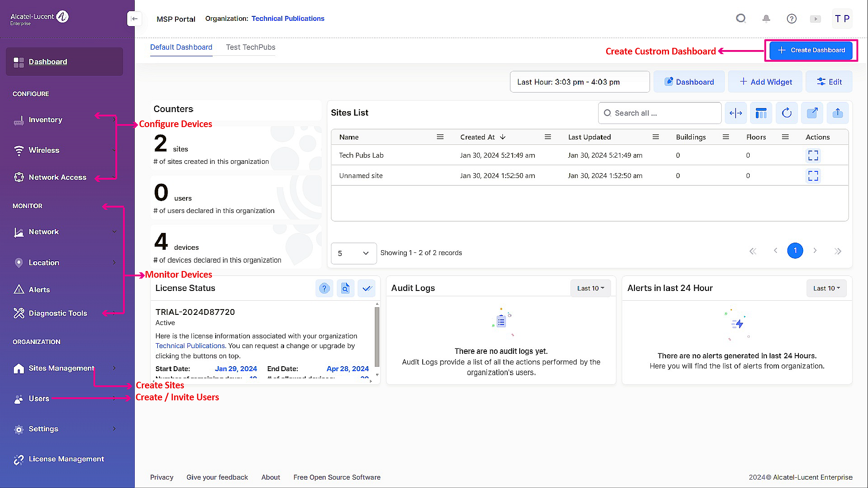Open the TP user profile avatar
The width and height of the screenshot is (868, 488).
(842, 19)
